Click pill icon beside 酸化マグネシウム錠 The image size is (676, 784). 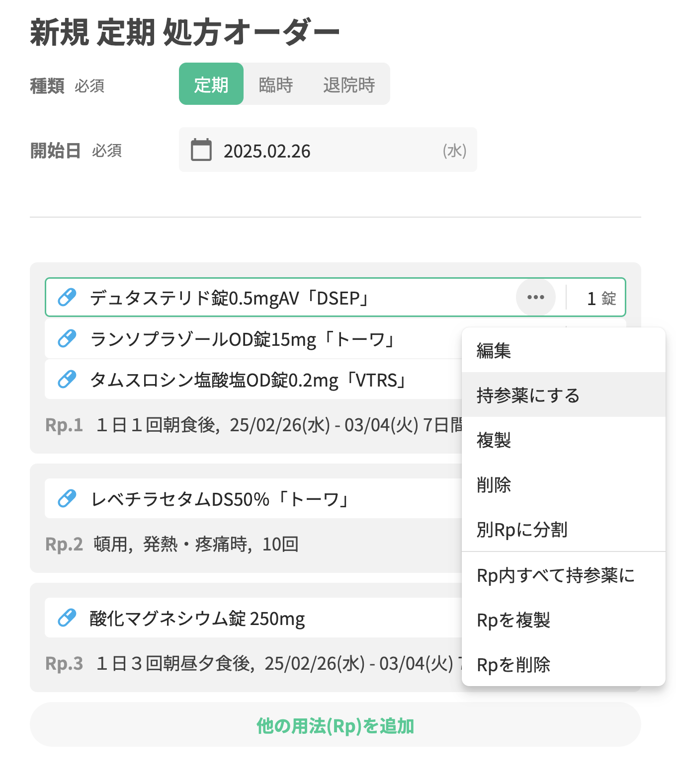click(67, 618)
